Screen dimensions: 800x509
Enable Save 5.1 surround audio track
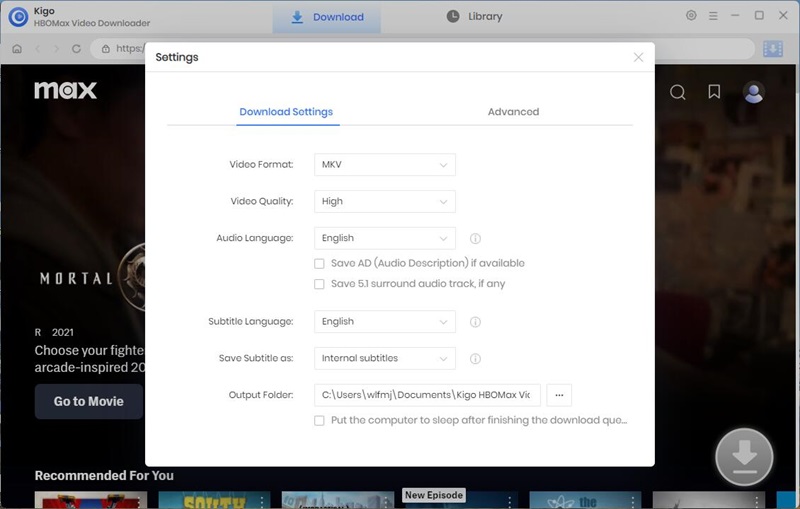point(319,284)
